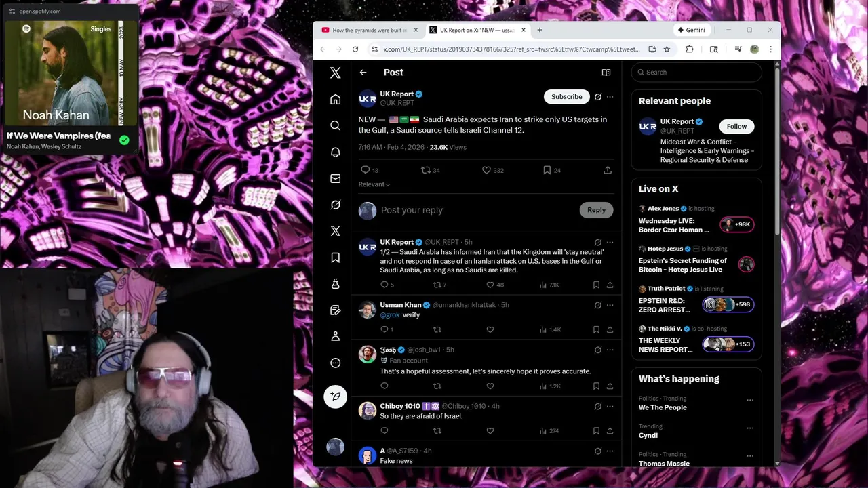Click the Reply button
The image size is (868, 488).
pos(596,210)
